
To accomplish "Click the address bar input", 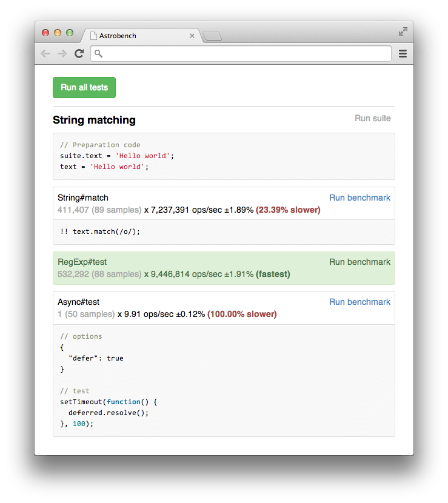I will [x=242, y=54].
